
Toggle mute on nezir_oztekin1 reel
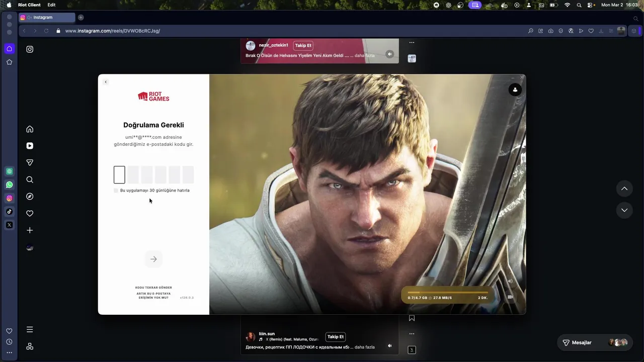point(389,54)
